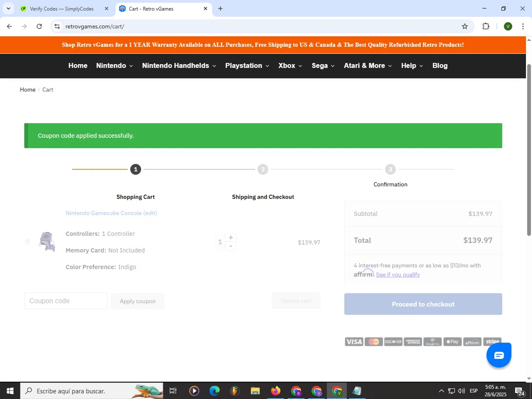532x399 pixels.
Task: Open Chrome extensions puzzle icon
Action: (x=486, y=27)
